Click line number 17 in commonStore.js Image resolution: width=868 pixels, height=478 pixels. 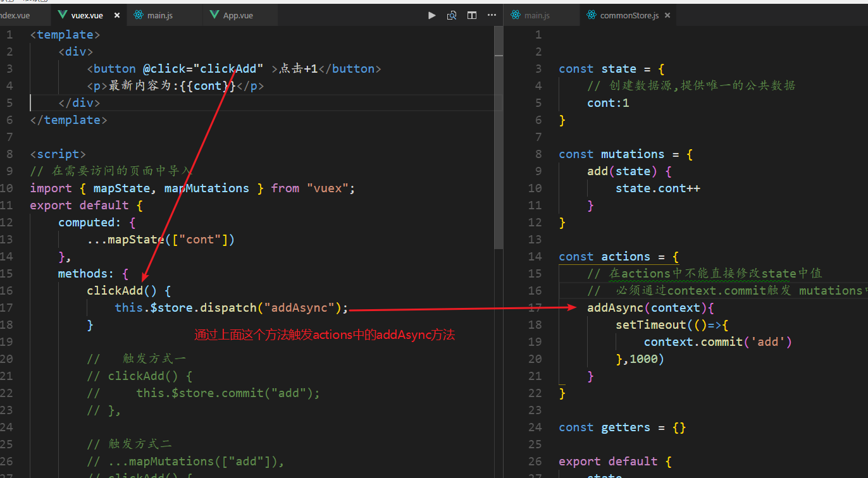click(x=535, y=307)
